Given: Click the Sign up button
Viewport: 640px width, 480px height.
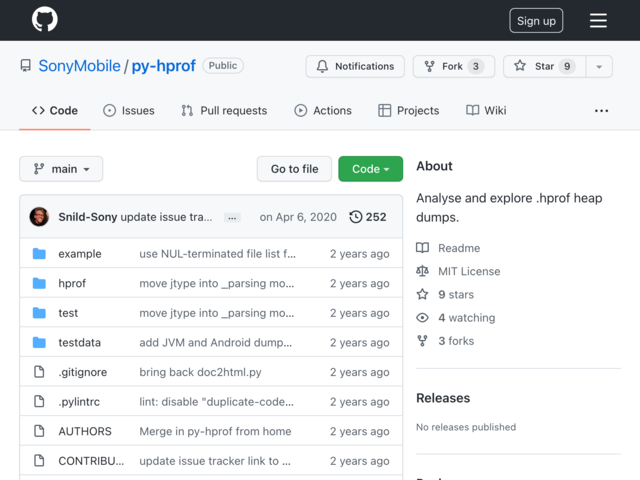Looking at the screenshot, I should tap(536, 20).
